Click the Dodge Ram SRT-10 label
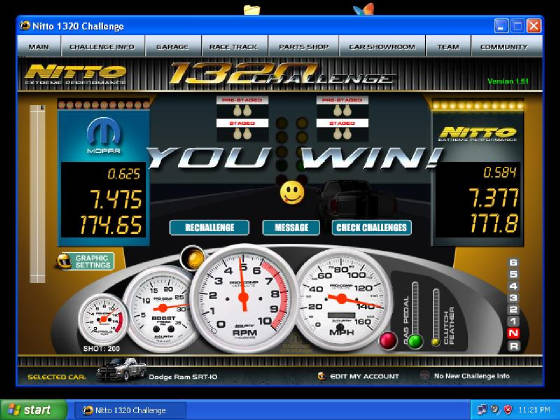The image size is (560, 420). 183,377
